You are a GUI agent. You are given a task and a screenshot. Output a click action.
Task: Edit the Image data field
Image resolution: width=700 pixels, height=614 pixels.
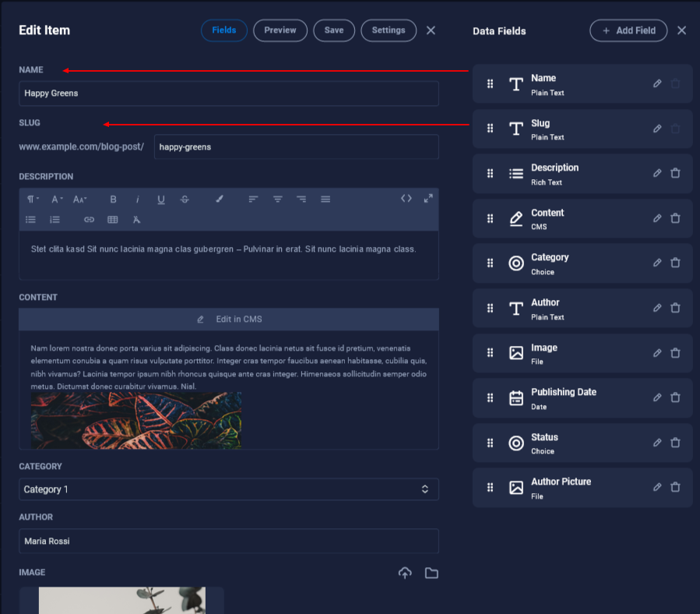click(657, 353)
